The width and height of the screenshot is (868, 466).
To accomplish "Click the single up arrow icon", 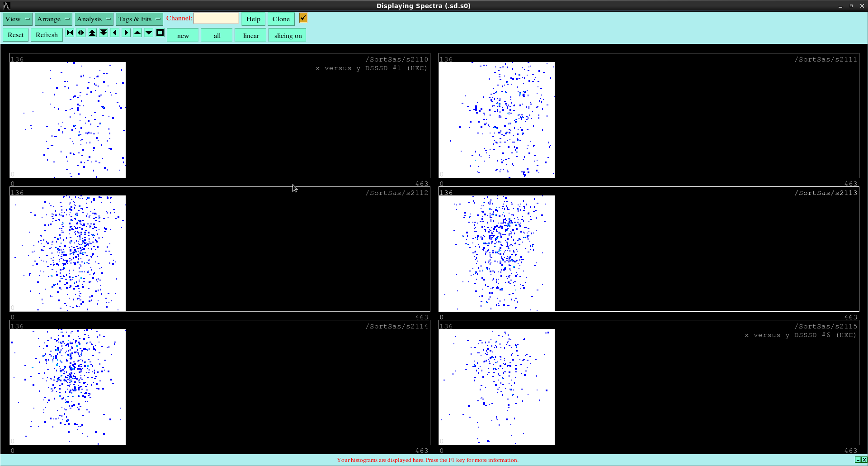I will (137, 33).
